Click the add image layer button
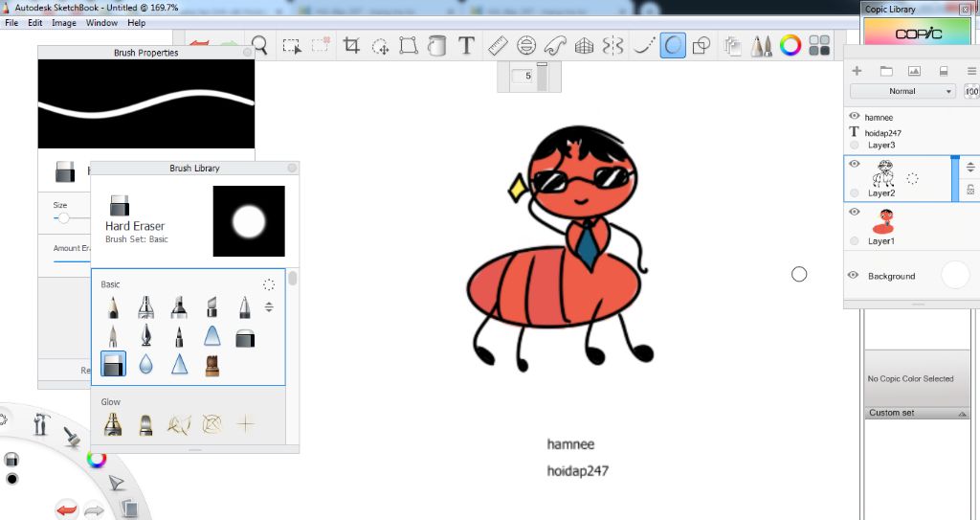The image size is (980, 520). [914, 71]
